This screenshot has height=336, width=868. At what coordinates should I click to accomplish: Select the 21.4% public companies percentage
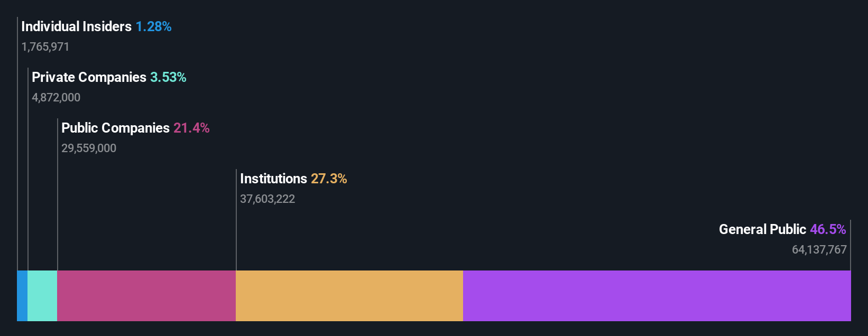191,128
